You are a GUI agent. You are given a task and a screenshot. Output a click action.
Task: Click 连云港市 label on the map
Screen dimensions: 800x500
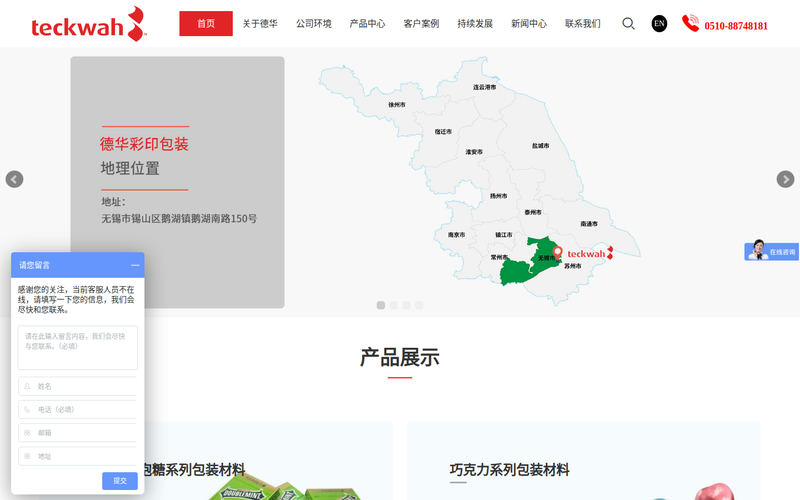(484, 87)
